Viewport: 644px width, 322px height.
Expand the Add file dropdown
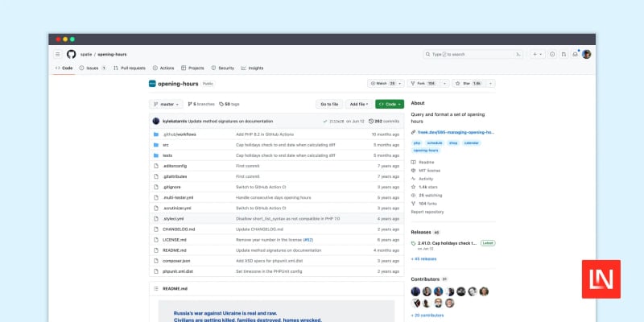(x=357, y=104)
